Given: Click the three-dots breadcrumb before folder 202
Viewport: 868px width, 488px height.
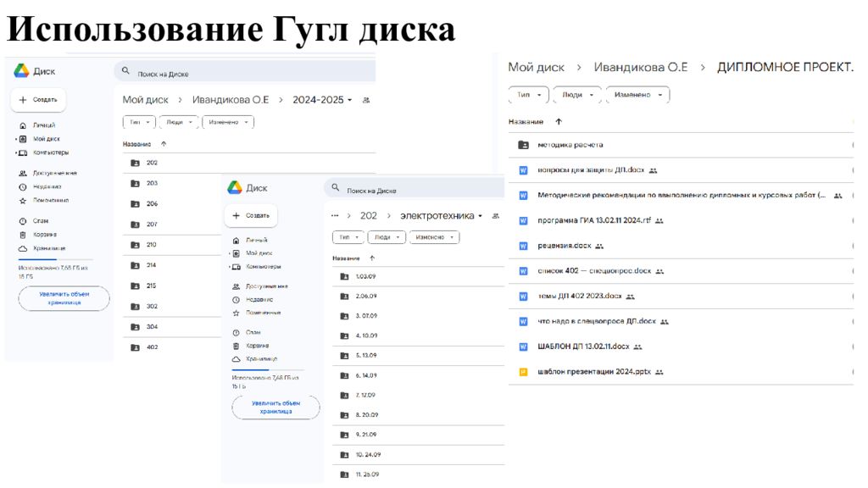Looking at the screenshot, I should click(335, 216).
